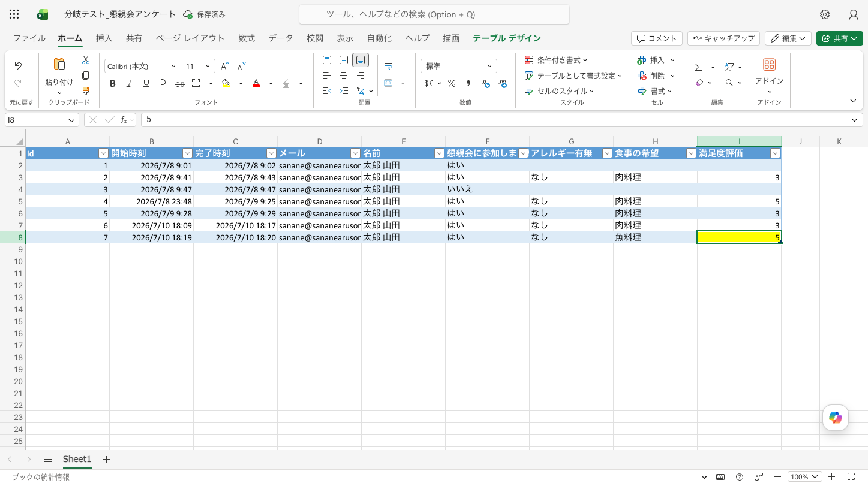
Task: Open the Copilot floating button
Action: coord(836,418)
